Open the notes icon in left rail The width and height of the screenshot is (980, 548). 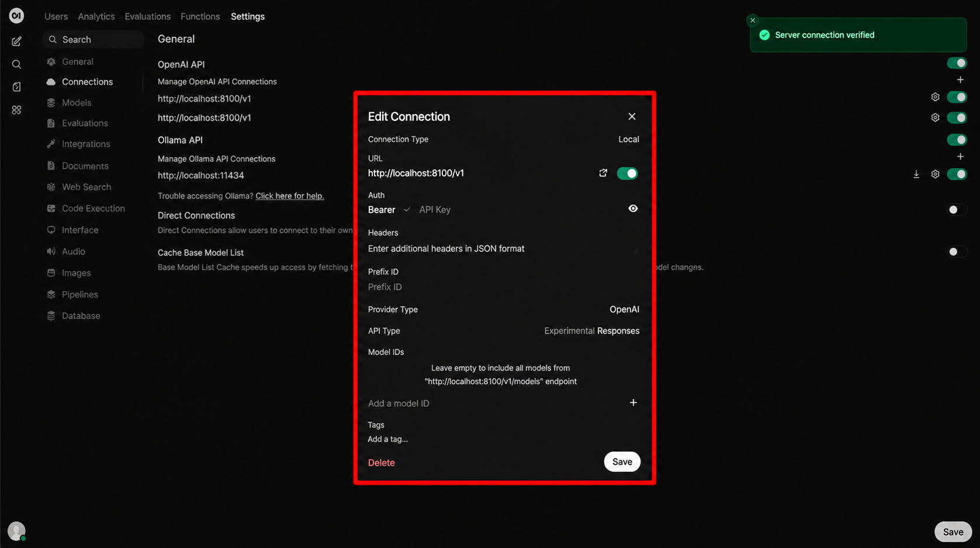pos(16,87)
